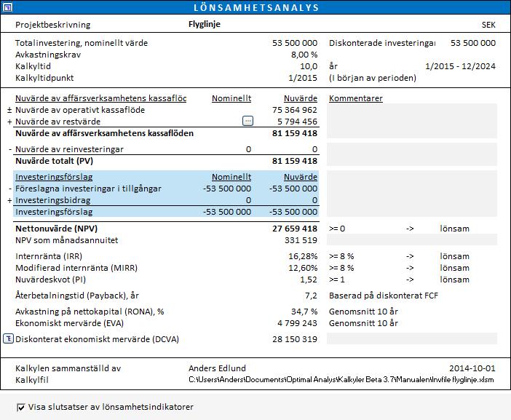Viewport: 511px width, 420px height.
Task: Click the comment field next to NPV som månadsannuitet
Action: coord(412,239)
